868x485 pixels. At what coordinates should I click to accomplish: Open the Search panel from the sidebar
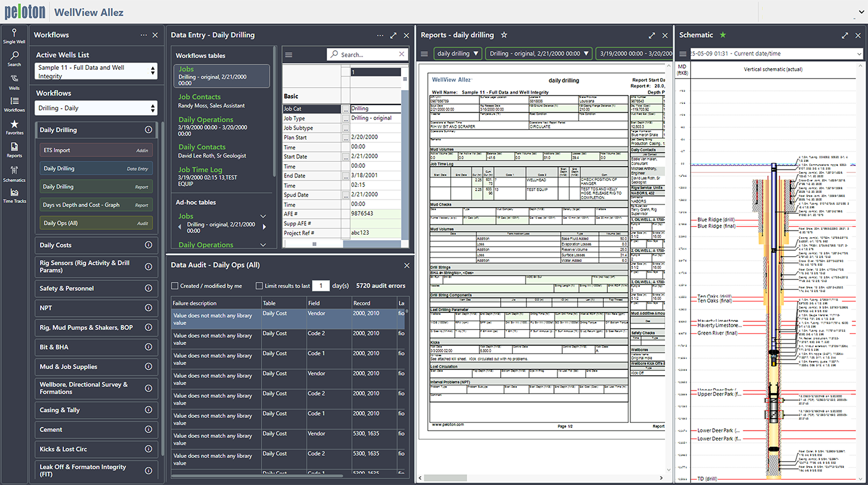coord(14,58)
